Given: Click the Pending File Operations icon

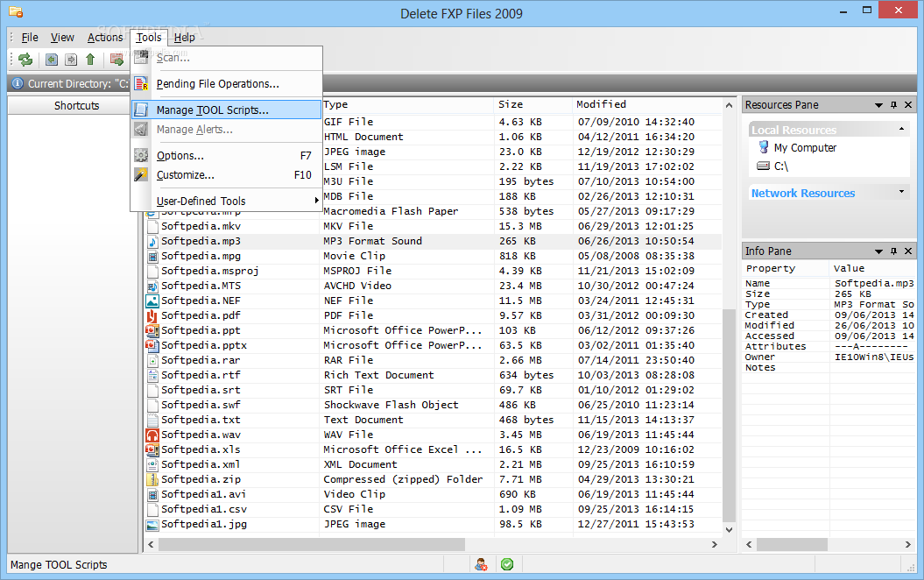Looking at the screenshot, I should pos(141,84).
